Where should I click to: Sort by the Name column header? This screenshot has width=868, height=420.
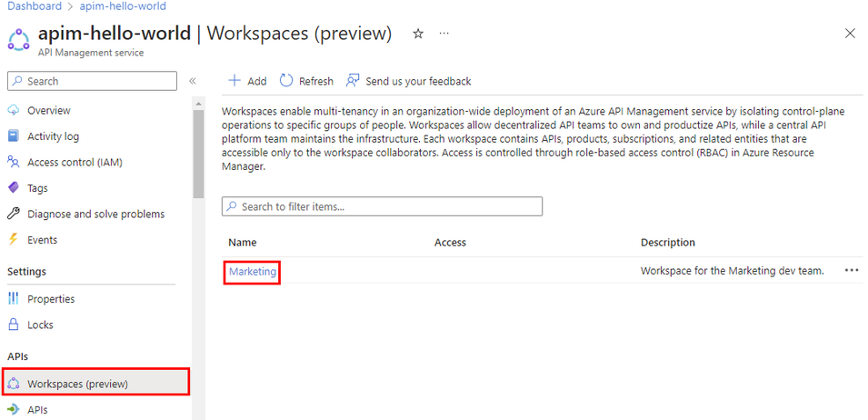pyautogui.click(x=243, y=243)
